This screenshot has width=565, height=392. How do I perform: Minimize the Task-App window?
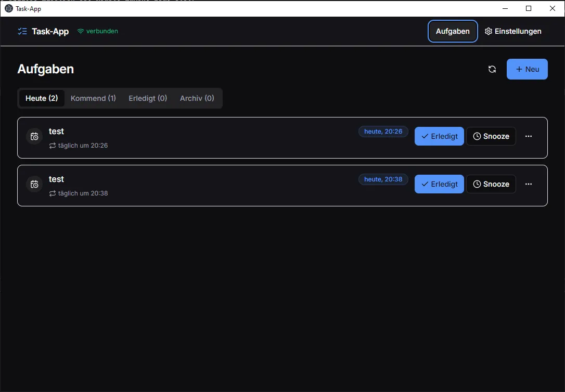[x=505, y=9]
